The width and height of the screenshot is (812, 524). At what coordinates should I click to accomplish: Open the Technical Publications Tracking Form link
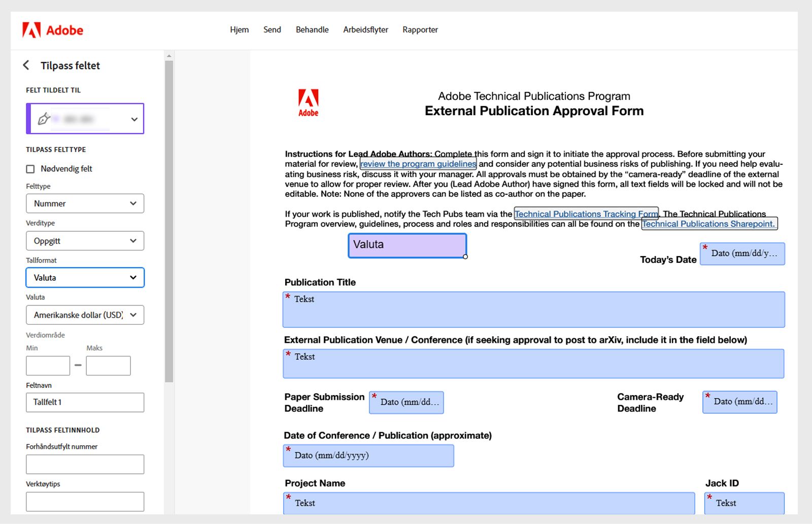click(x=586, y=214)
